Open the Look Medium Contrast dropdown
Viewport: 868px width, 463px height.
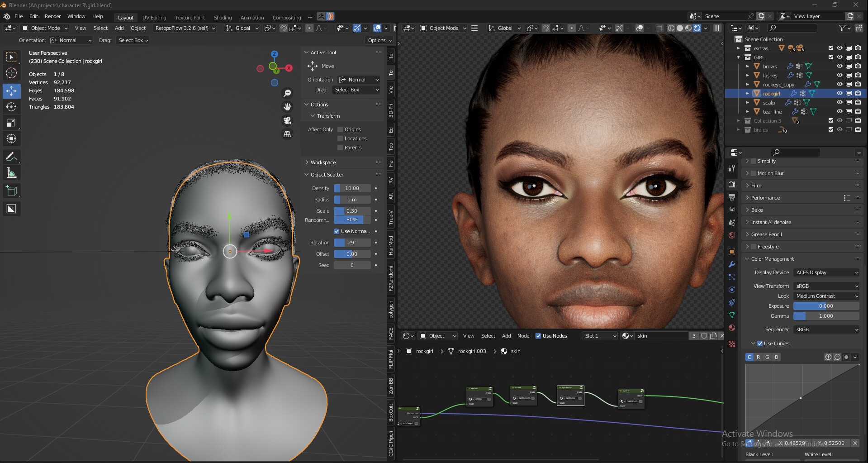click(826, 296)
